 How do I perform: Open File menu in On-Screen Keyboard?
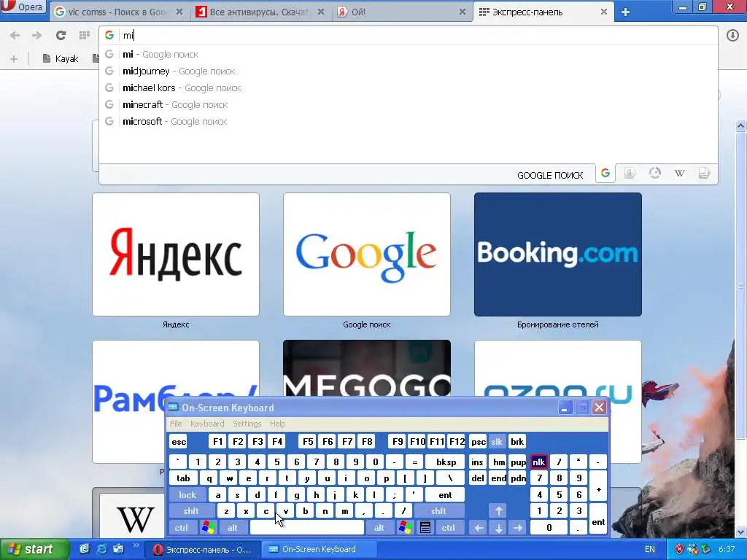[176, 424]
